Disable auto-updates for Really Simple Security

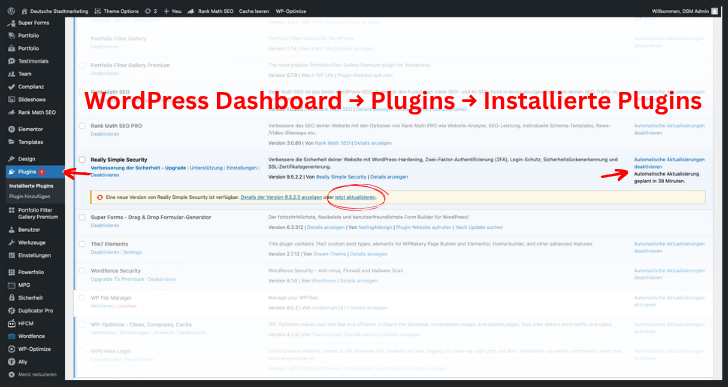[669, 163]
